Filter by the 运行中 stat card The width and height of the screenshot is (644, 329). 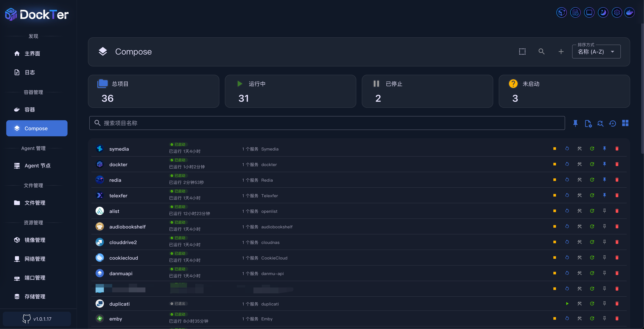[290, 91]
